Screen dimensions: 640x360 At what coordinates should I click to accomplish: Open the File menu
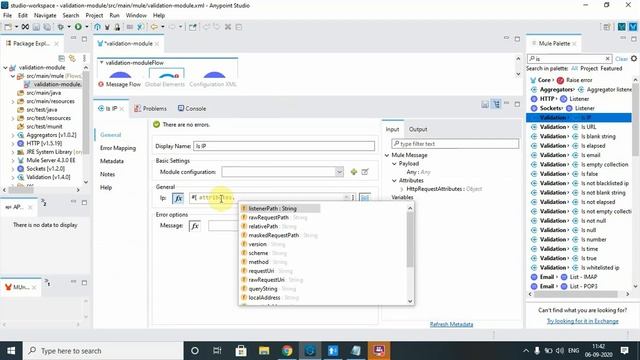(x=7, y=15)
